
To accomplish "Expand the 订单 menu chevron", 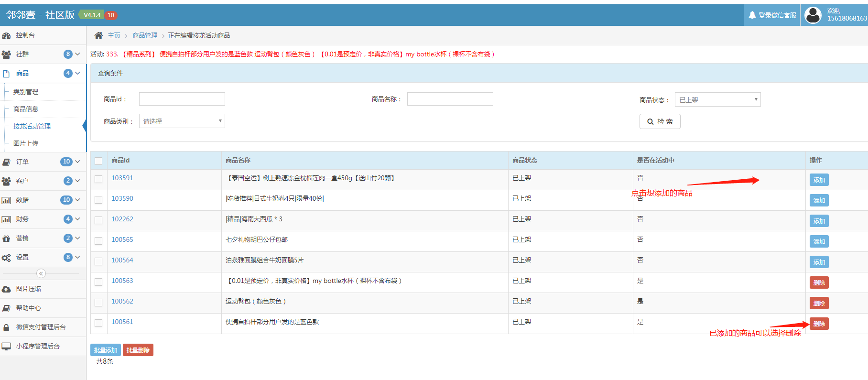I will click(77, 162).
